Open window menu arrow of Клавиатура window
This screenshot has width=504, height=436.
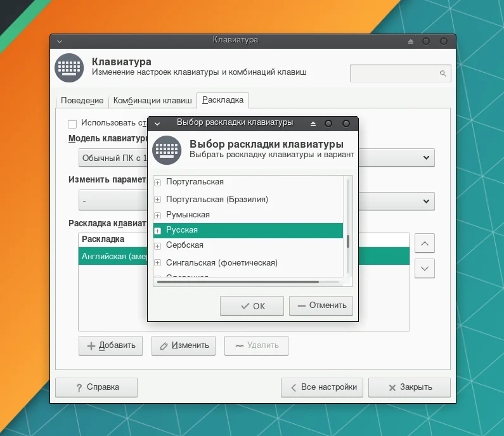[60, 41]
